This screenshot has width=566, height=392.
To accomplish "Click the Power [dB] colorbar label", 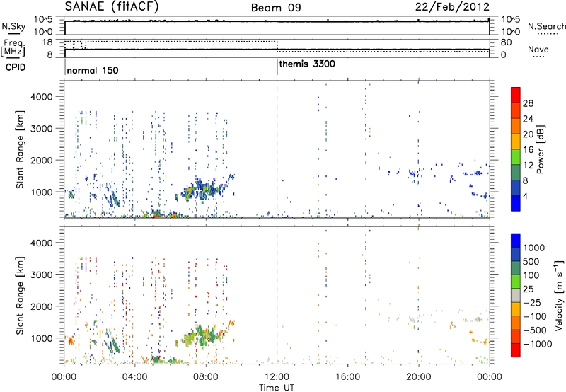I will [540, 149].
